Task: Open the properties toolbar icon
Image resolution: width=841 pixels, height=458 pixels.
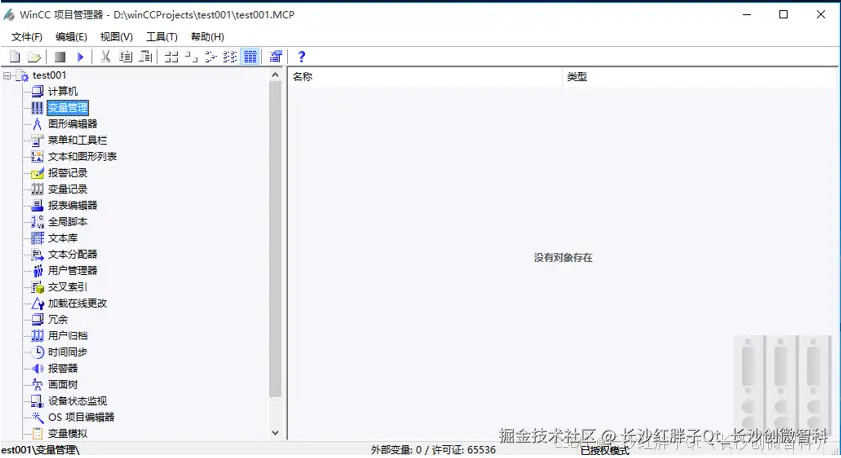Action: (x=276, y=56)
